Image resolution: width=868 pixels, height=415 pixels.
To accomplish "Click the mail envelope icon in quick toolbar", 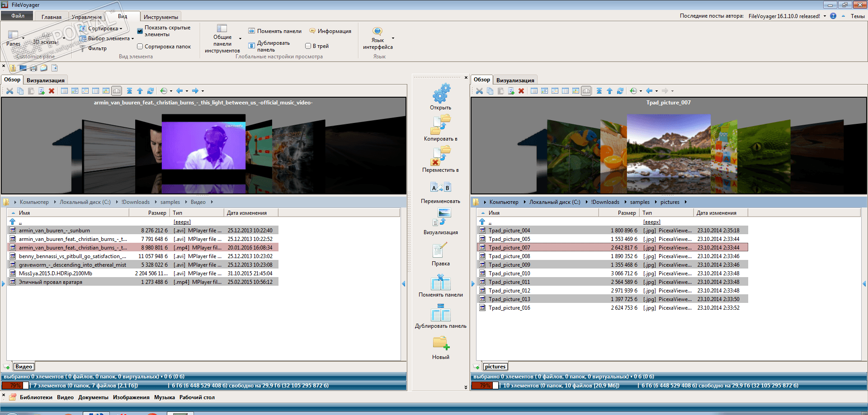I will click(44, 68).
